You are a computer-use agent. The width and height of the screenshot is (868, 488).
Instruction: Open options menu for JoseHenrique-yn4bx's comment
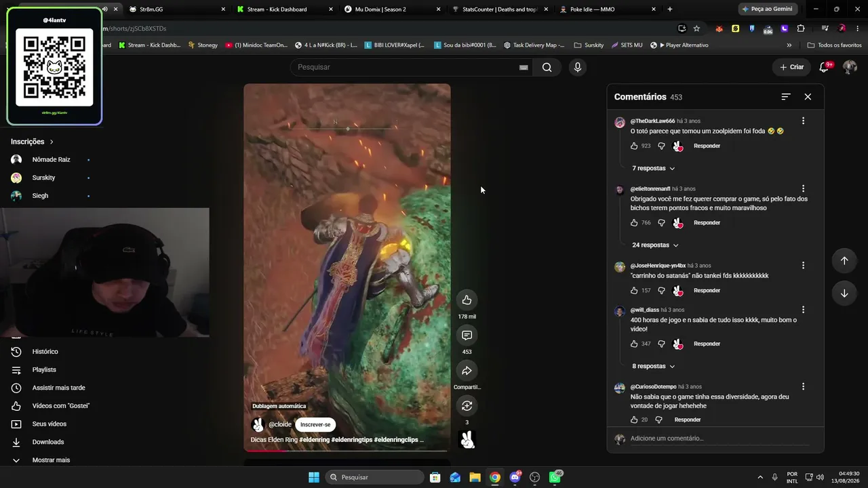tap(803, 265)
